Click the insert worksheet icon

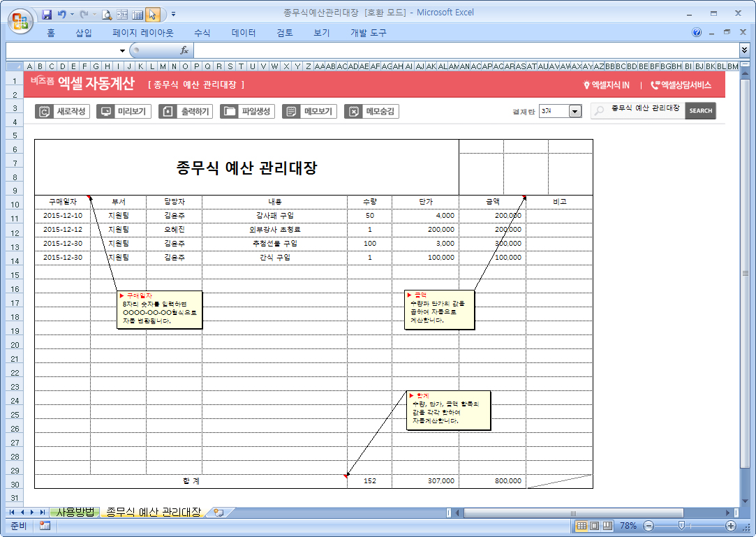(x=219, y=513)
